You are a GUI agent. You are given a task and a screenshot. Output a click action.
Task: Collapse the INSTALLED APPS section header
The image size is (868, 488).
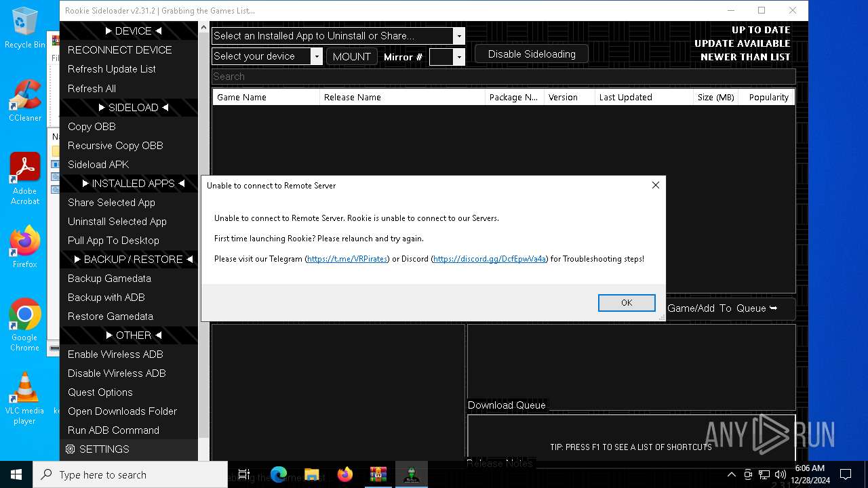[x=129, y=183]
